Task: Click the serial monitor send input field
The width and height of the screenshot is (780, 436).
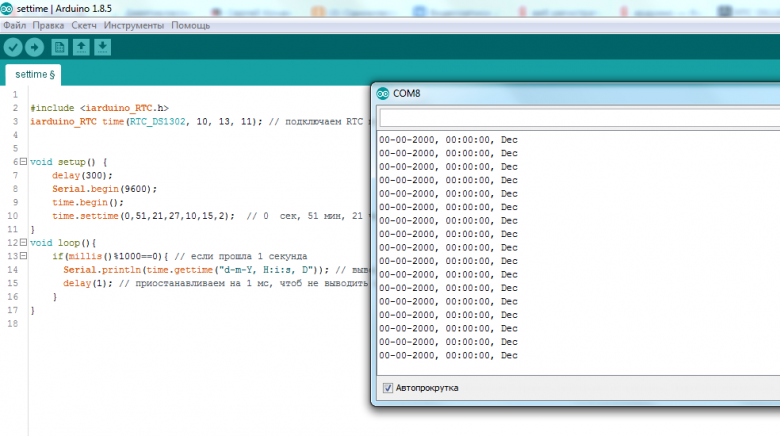Action: pos(580,118)
